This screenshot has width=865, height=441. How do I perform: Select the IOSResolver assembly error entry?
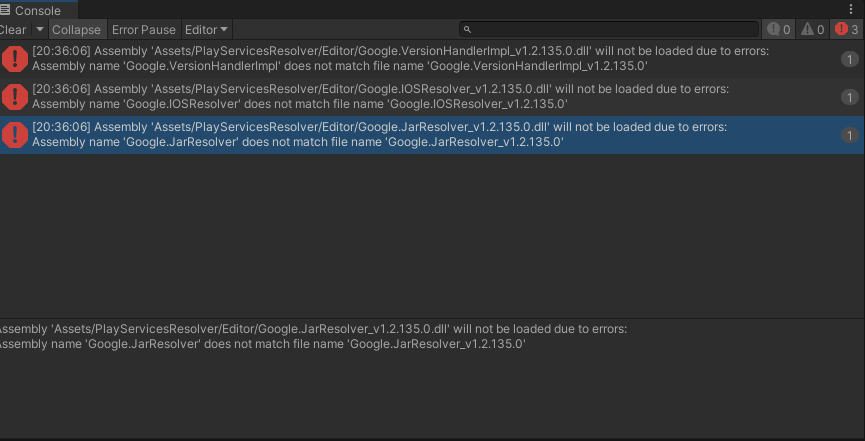pos(432,97)
